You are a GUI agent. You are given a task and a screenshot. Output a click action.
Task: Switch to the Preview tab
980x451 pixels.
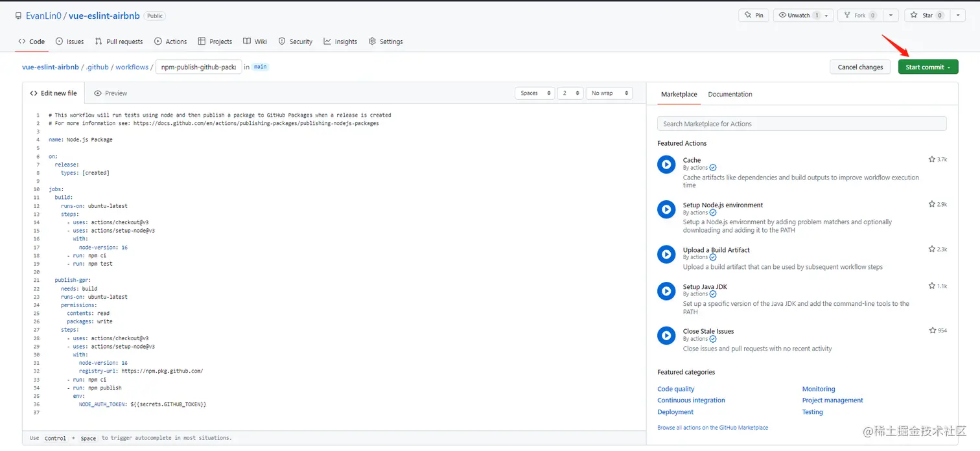110,93
